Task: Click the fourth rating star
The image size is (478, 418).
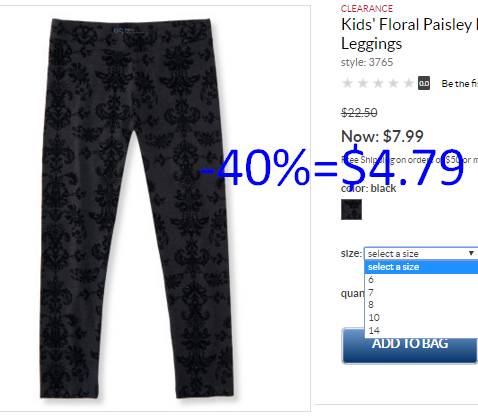Action: click(393, 83)
